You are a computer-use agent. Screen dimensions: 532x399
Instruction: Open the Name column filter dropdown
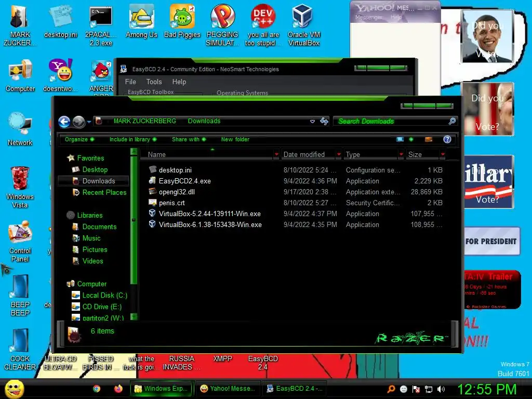point(276,155)
